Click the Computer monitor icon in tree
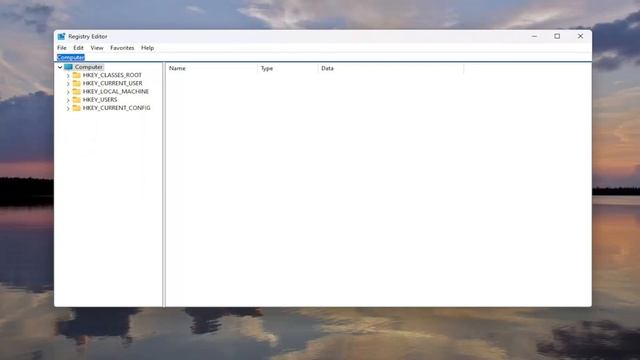This screenshot has height=360, width=640. [x=68, y=67]
